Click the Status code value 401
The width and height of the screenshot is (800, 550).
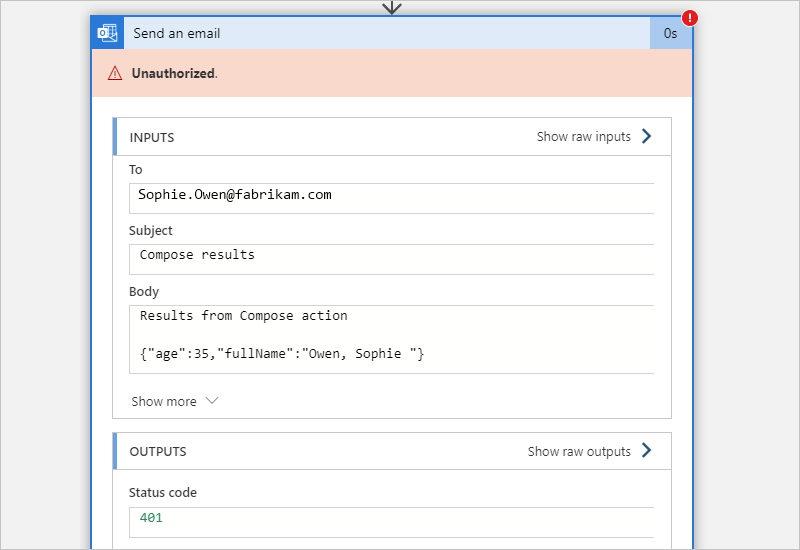(x=151, y=518)
